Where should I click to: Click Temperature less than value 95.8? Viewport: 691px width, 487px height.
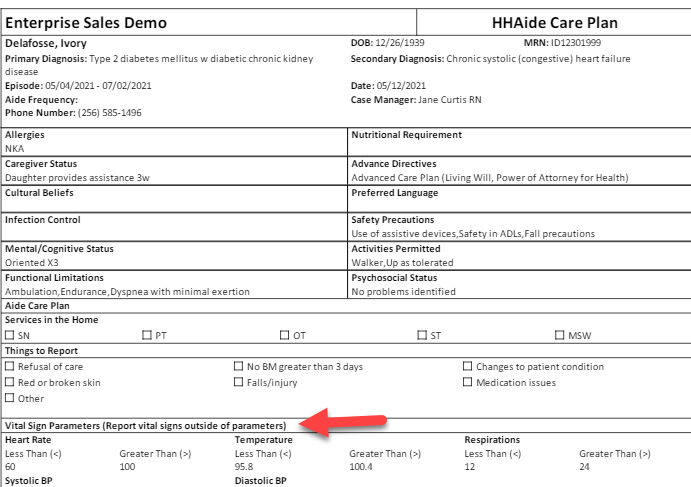[244, 467]
